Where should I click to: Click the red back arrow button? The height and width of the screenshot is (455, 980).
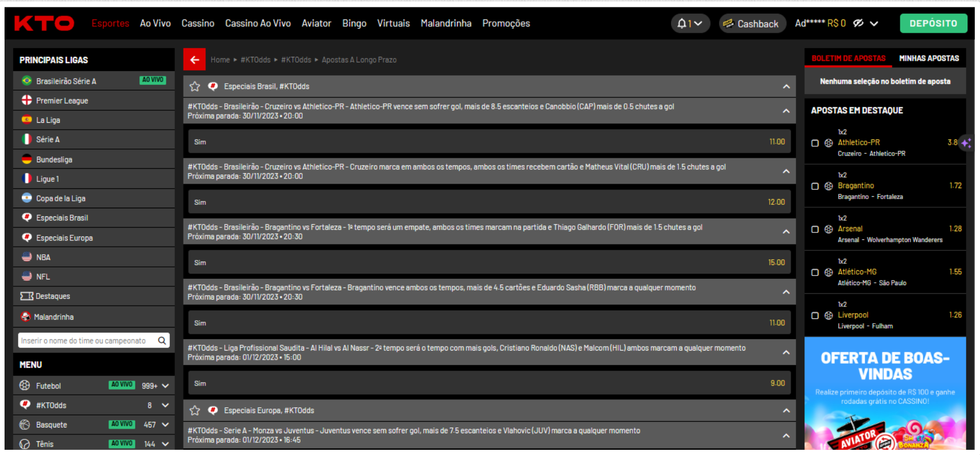[x=194, y=60]
